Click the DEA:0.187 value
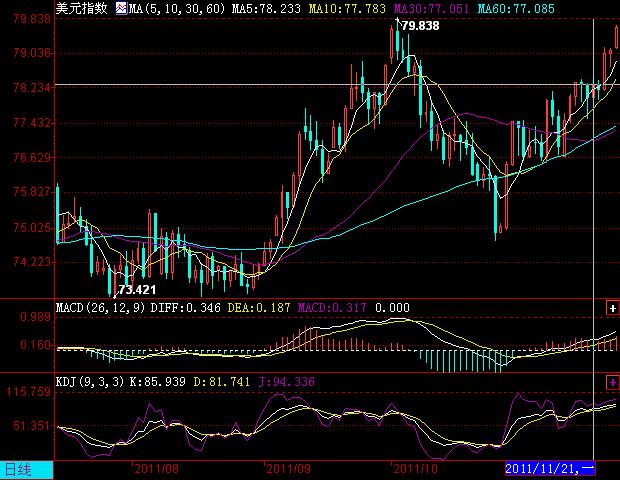This screenshot has width=620, height=480. point(259,308)
